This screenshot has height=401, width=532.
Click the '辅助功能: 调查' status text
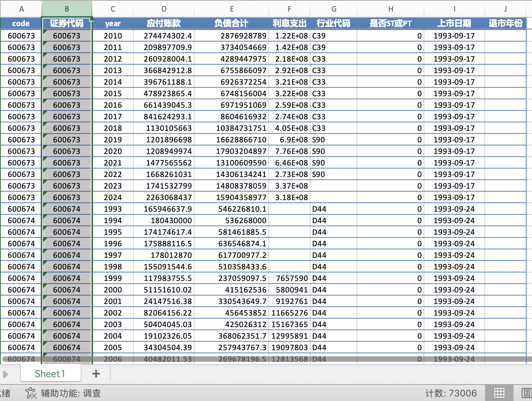coord(71,393)
